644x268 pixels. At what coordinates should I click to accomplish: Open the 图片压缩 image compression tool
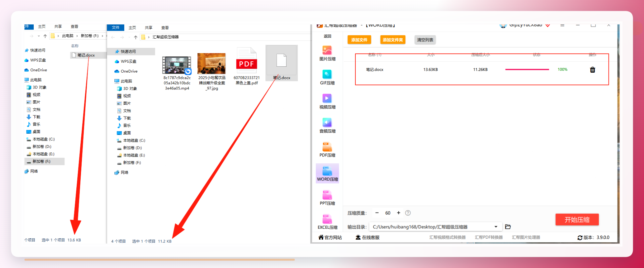[x=327, y=53]
